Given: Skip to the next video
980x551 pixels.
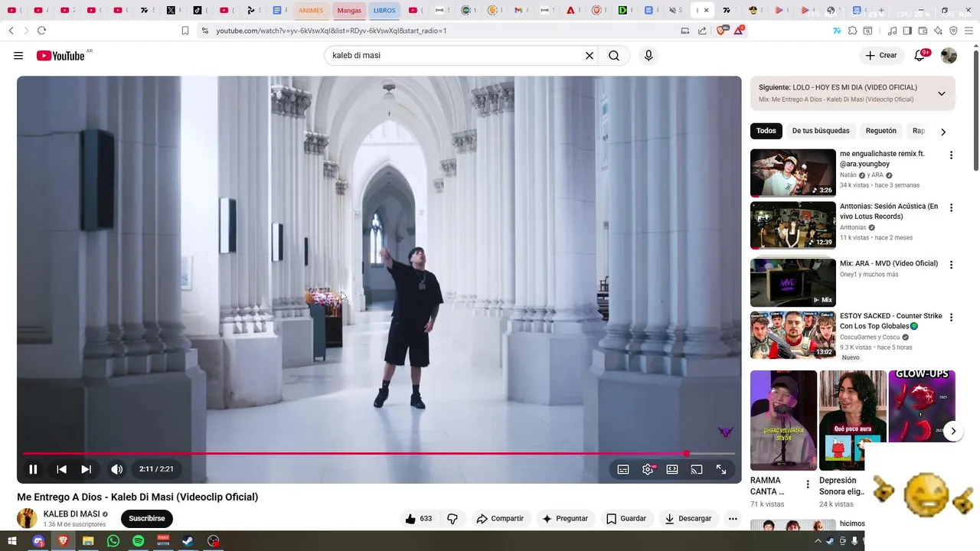Looking at the screenshot, I should [86, 469].
